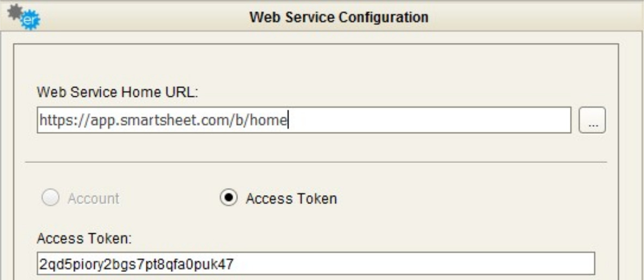644x280 pixels.
Task: Click the Web Service Configuration title text
Action: pyautogui.click(x=339, y=17)
